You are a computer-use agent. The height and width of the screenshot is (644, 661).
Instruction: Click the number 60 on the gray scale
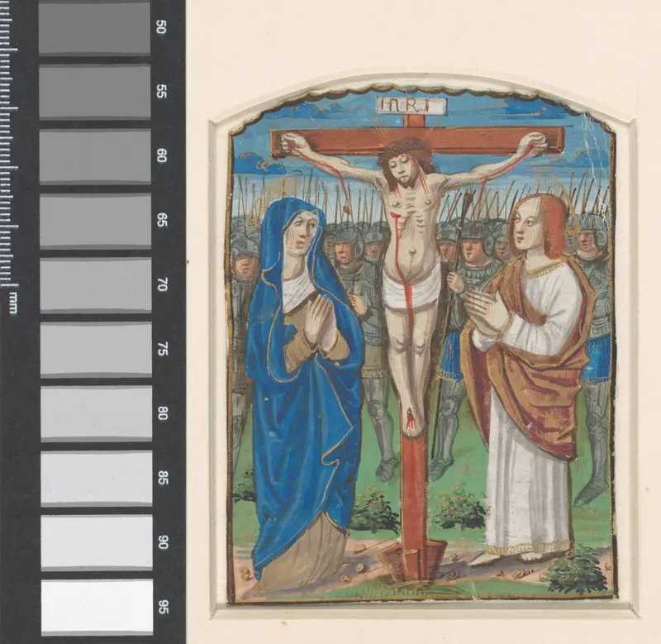click(162, 156)
